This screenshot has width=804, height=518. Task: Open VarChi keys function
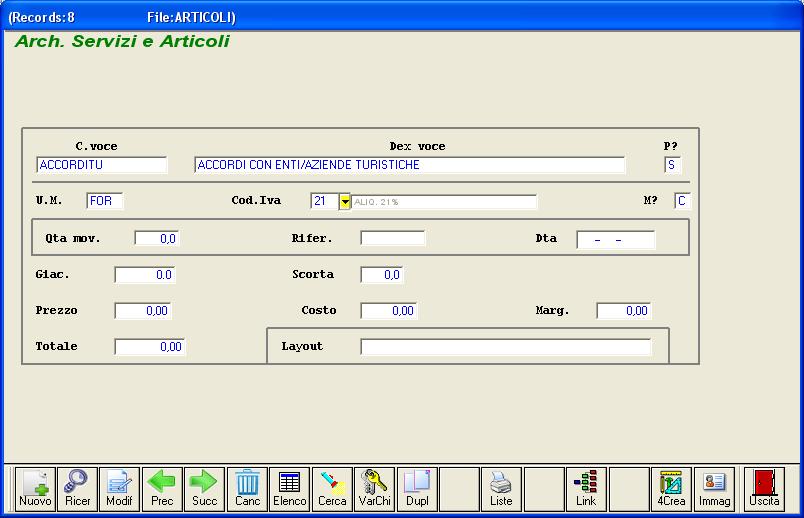(375, 489)
